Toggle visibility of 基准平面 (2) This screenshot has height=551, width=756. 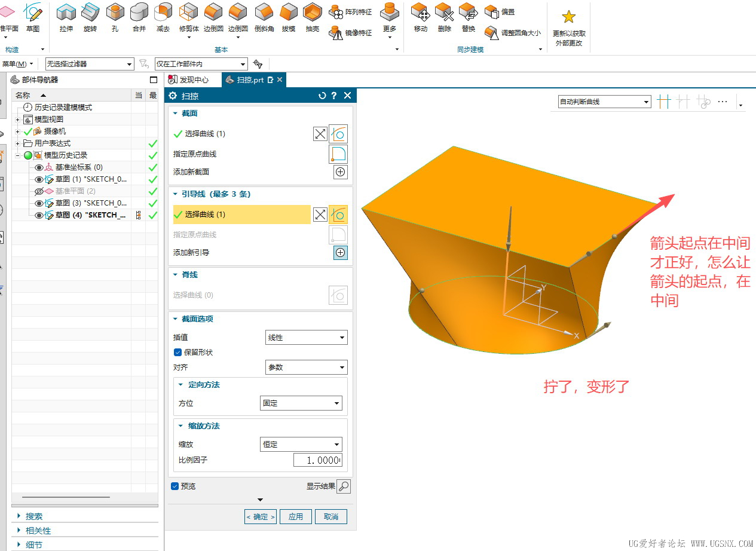[39, 191]
